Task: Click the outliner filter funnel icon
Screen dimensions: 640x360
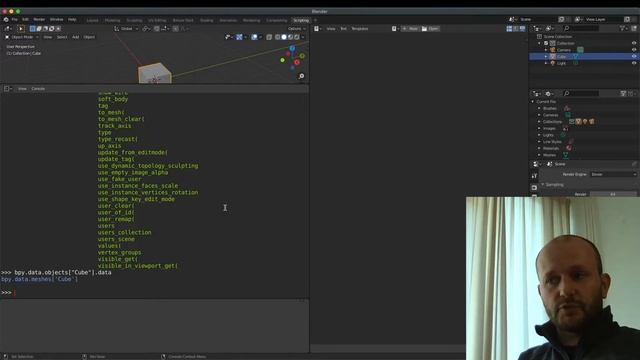Action: coord(623,28)
